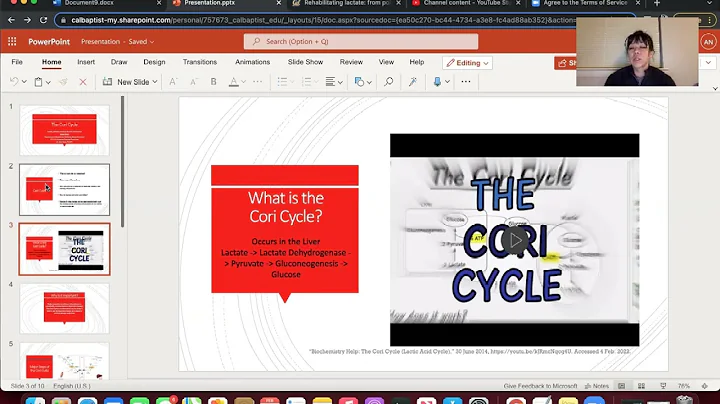Switch to the Review tab
Viewport: 720px width, 404px height.
(351, 62)
